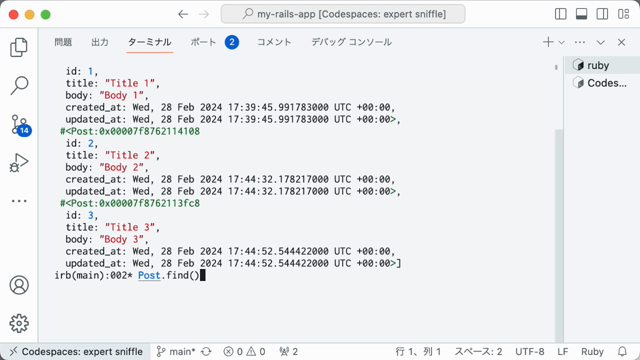Click the "Body 2" string in terminal
Screen dimensions: 640x360
121,167
